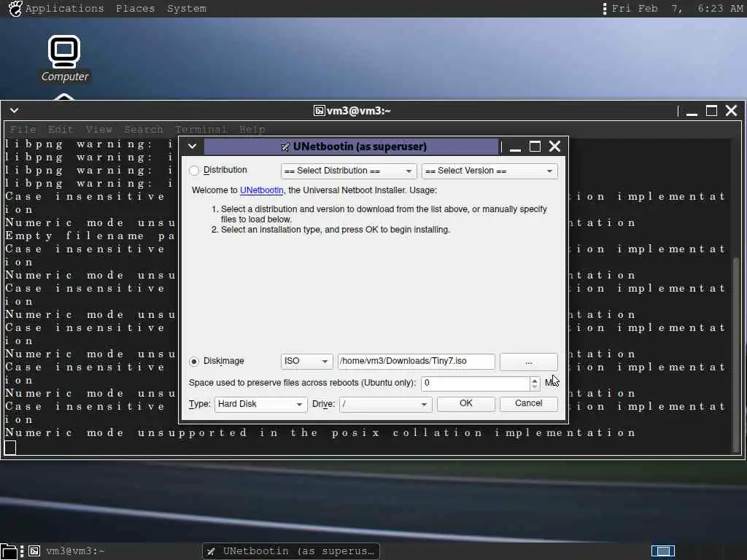Open the Select Version dropdown

click(489, 171)
